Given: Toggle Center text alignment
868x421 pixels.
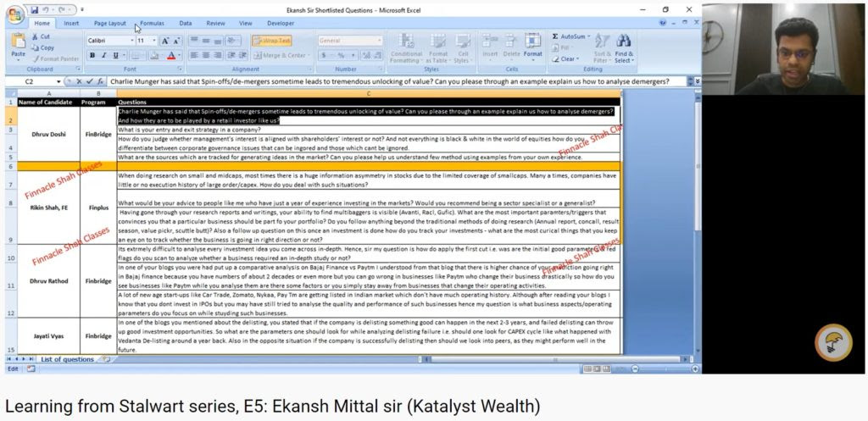Looking at the screenshot, I should pyautogui.click(x=205, y=55).
